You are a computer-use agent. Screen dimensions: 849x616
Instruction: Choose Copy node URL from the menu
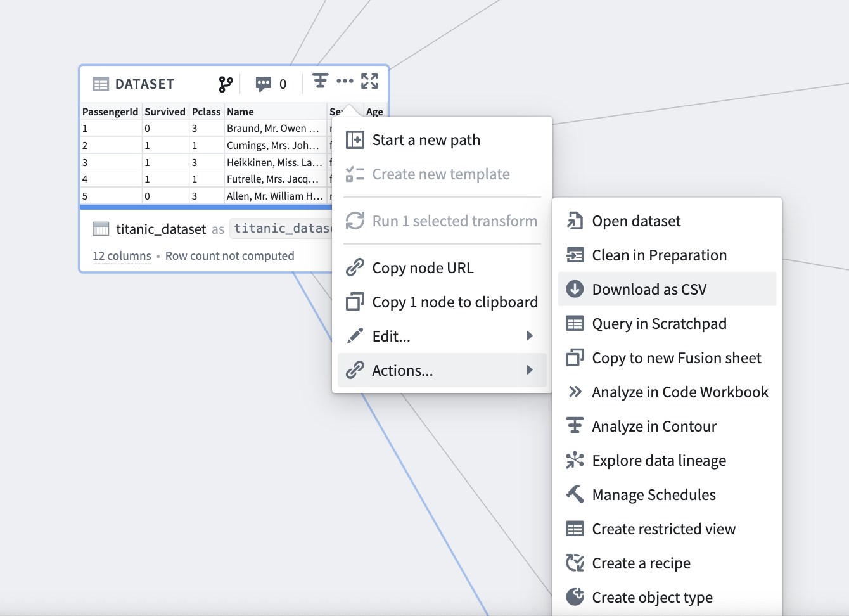click(442, 267)
